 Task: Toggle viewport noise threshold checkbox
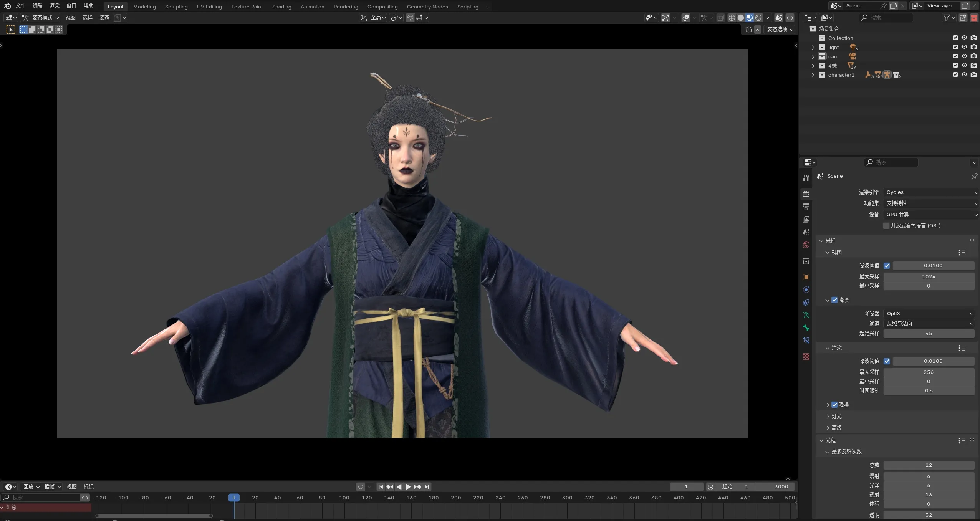point(887,266)
